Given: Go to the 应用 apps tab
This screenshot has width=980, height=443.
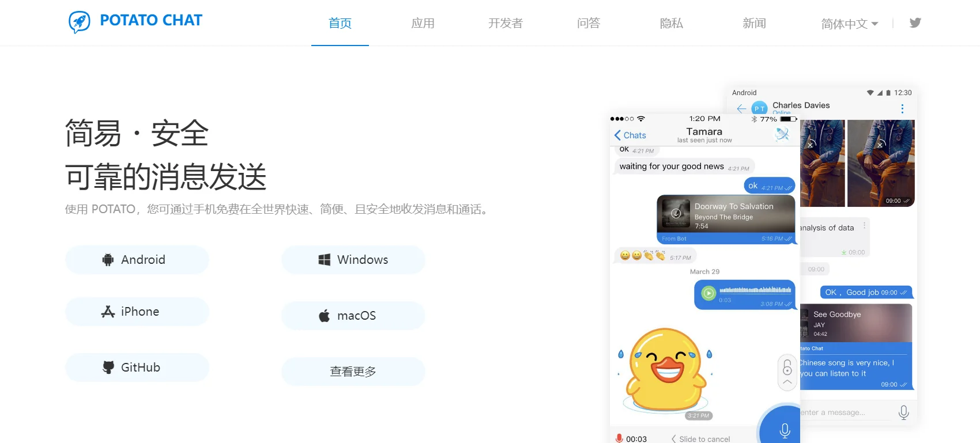Looking at the screenshot, I should click(423, 23).
